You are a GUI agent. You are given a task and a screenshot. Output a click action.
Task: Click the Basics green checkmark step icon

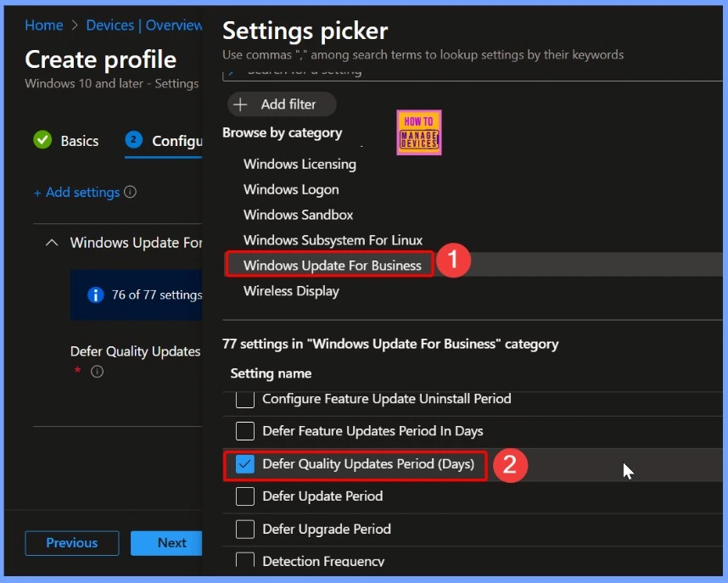coord(42,141)
